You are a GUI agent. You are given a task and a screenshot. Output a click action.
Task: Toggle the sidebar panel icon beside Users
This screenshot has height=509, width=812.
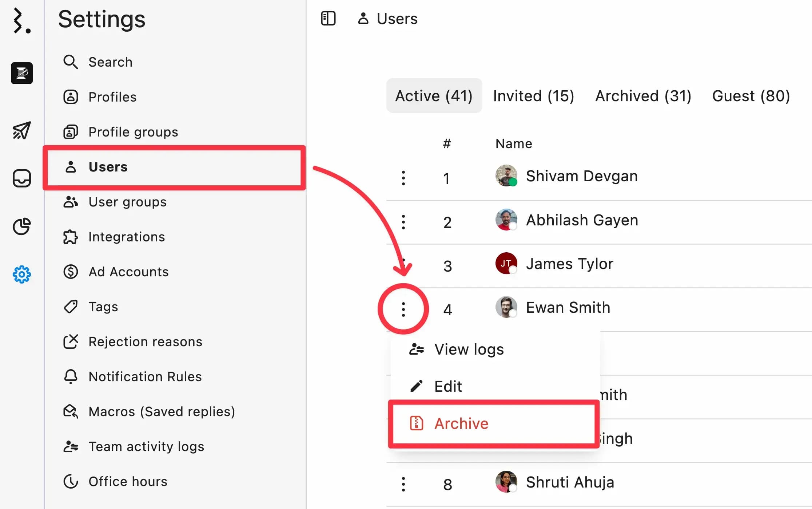328,19
